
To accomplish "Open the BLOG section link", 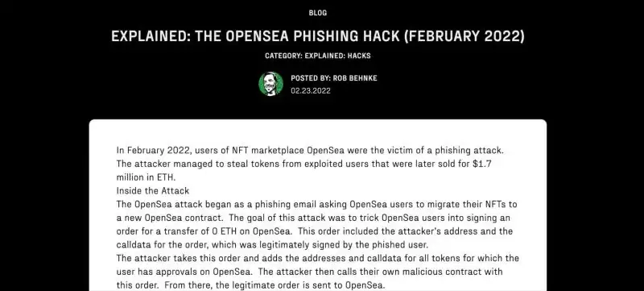I will pyautogui.click(x=317, y=13).
